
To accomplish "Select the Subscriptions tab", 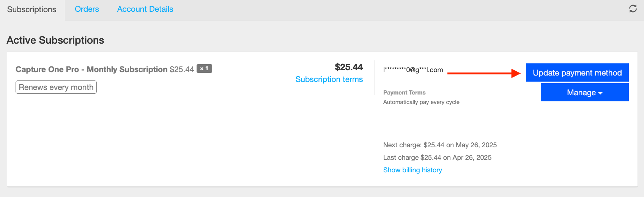I will click(32, 9).
